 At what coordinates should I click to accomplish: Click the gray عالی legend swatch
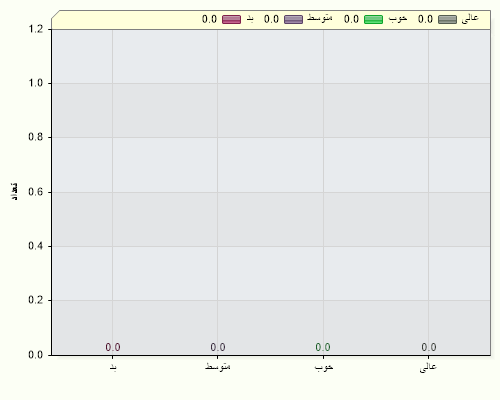[447, 19]
